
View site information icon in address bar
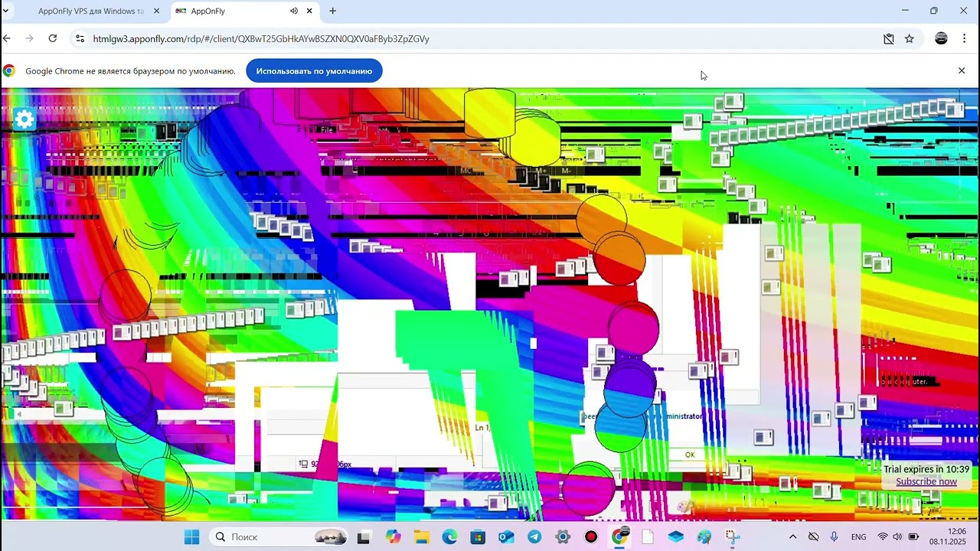(80, 38)
